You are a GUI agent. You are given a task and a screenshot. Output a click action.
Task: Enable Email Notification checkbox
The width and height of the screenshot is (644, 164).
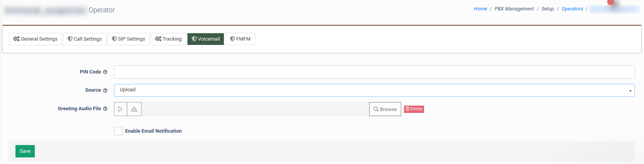[x=118, y=131]
